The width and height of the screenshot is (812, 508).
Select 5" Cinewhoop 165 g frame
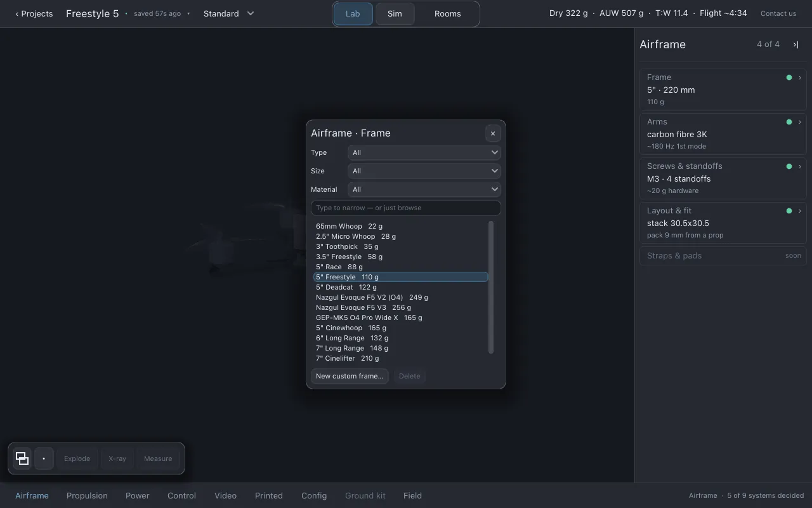(x=400, y=328)
